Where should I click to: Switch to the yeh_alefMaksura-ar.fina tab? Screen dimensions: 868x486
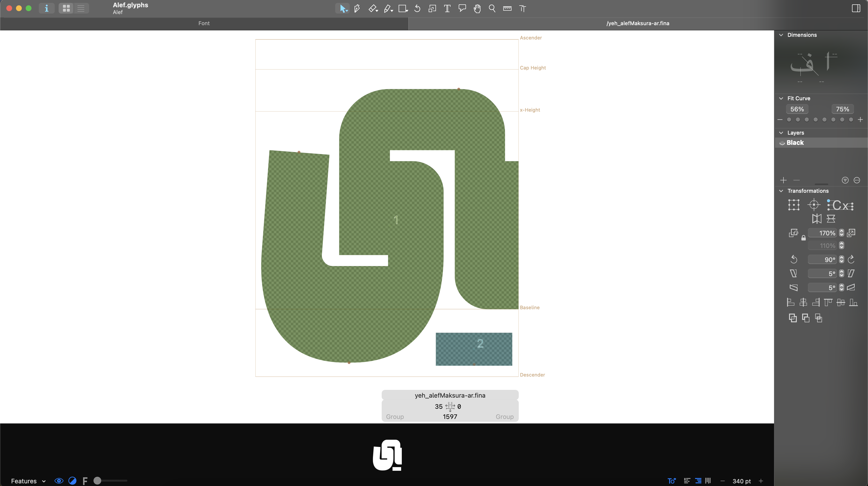637,23
